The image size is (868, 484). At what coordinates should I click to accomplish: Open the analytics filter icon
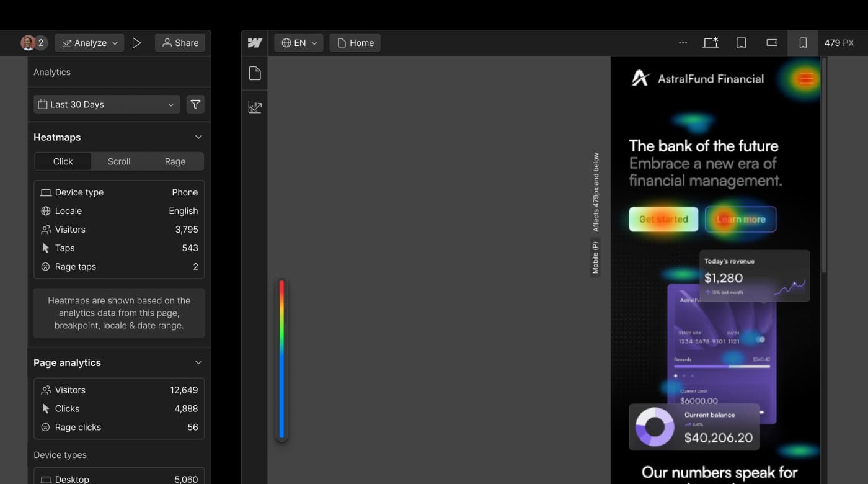pos(195,105)
